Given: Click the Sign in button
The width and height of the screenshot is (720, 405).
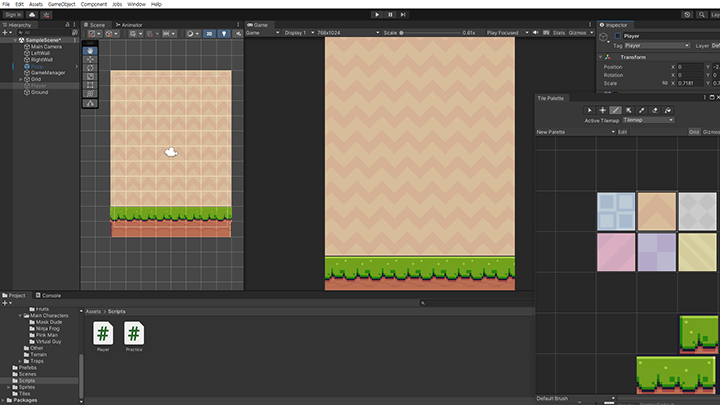Looking at the screenshot, I should 13,15.
